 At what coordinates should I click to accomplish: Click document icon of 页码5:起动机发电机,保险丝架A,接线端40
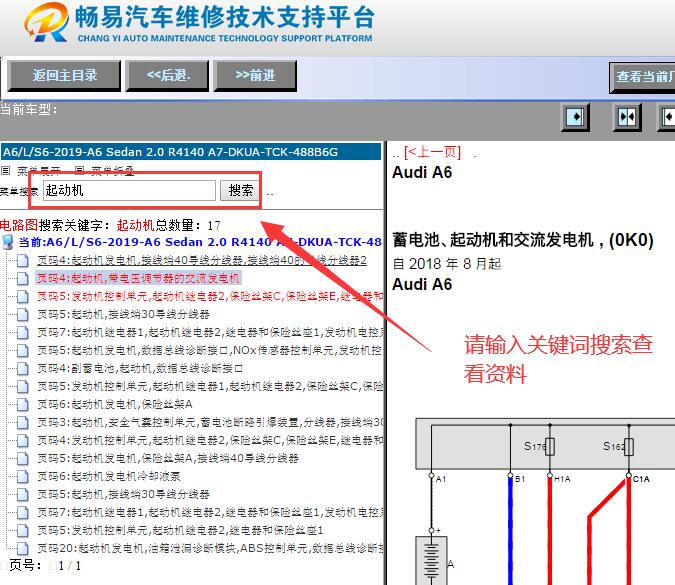22,458
